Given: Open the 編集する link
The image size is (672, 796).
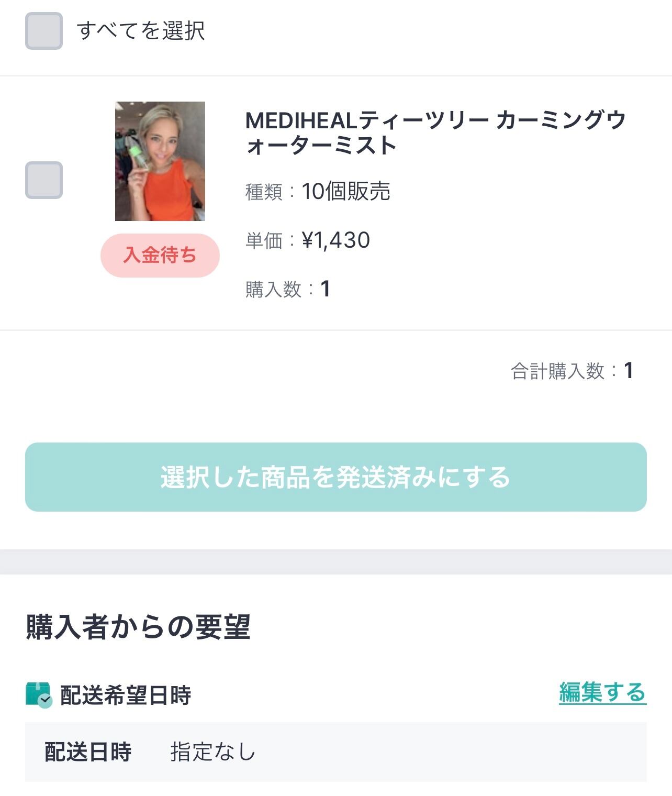Looking at the screenshot, I should tap(602, 692).
